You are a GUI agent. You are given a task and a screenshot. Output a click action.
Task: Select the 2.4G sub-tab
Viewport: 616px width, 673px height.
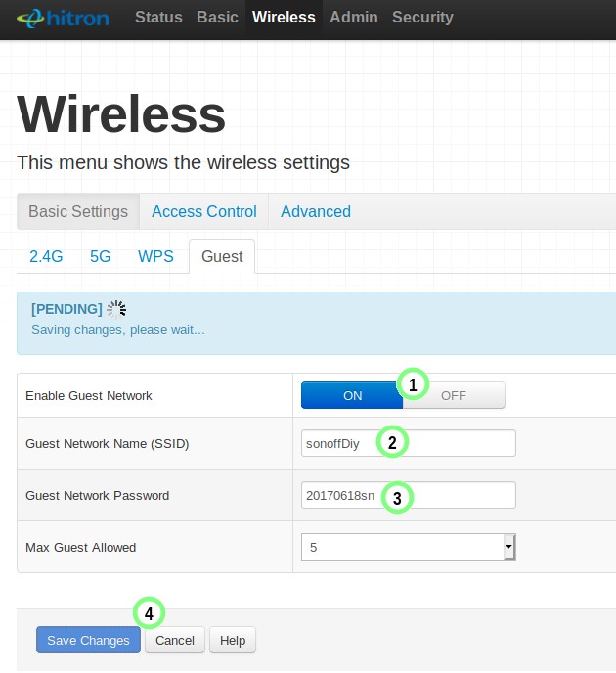pyautogui.click(x=46, y=256)
